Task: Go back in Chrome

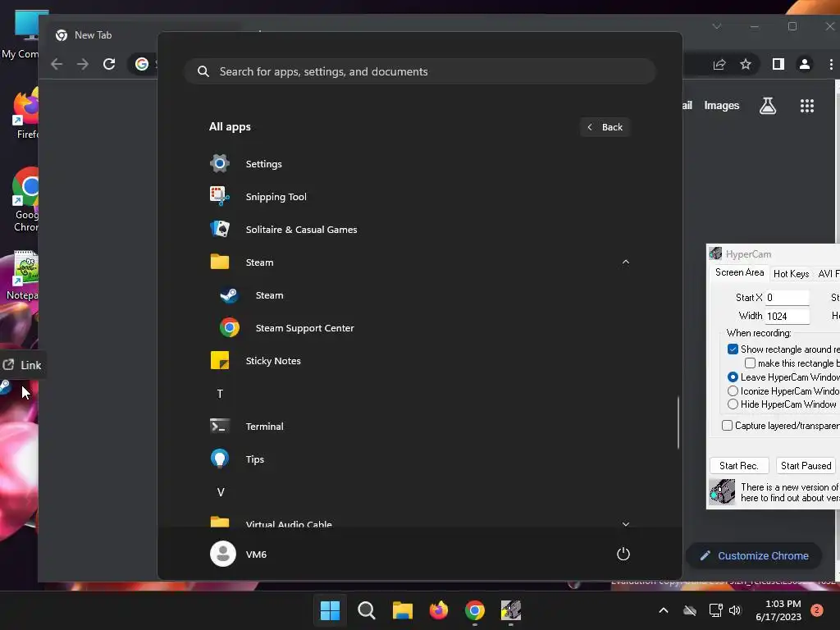Action: [57, 64]
